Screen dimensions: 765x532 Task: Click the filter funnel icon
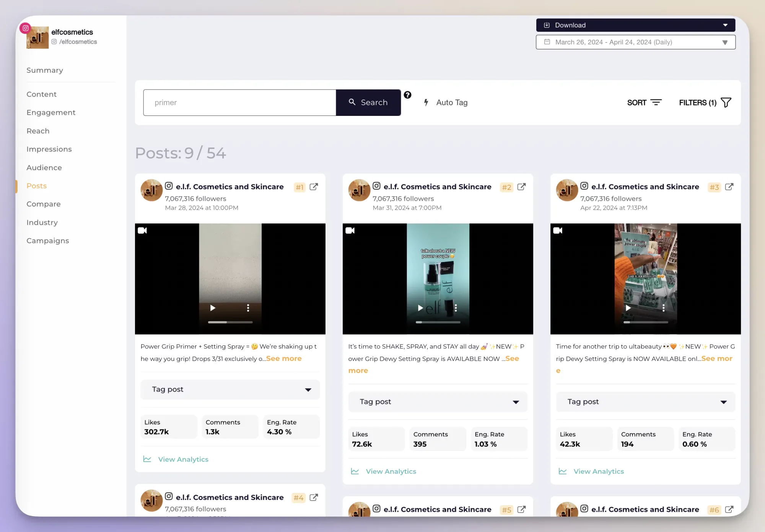click(x=726, y=102)
